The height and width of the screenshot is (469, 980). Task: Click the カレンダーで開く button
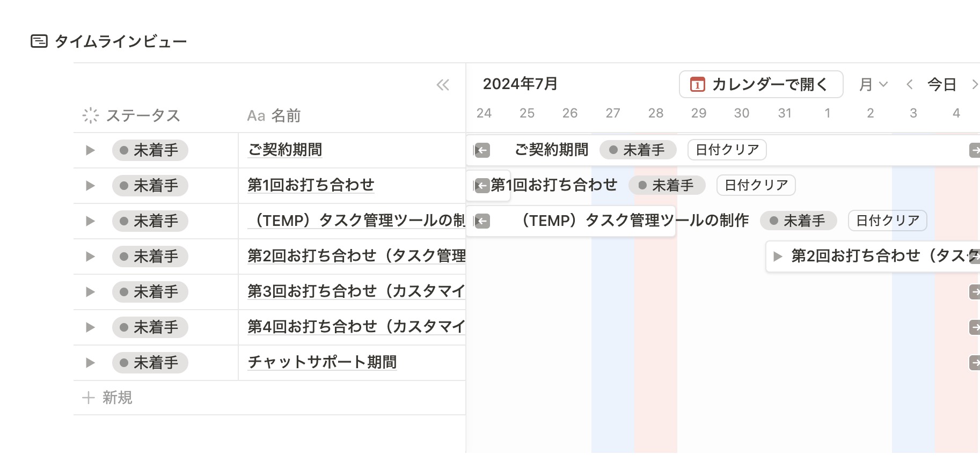click(761, 84)
